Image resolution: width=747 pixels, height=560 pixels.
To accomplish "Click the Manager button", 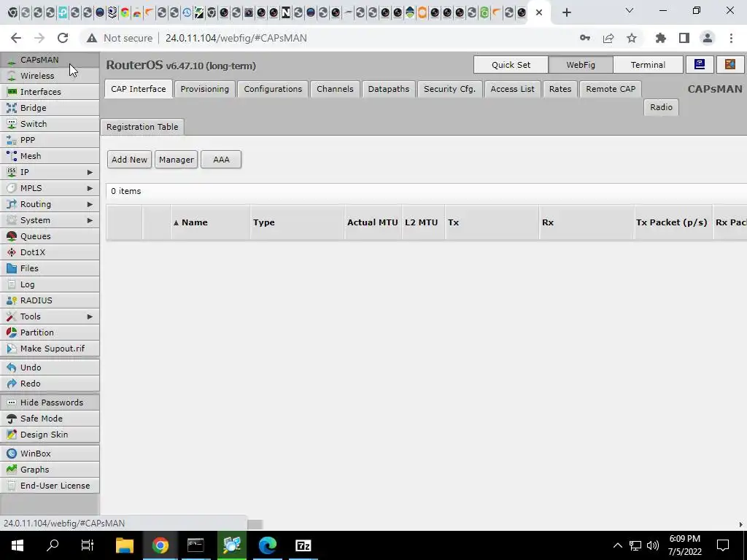I will 177,160.
